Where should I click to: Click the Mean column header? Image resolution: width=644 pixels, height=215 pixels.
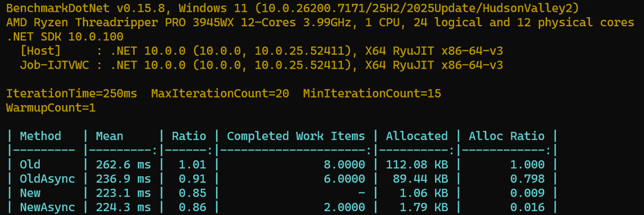tap(109, 136)
